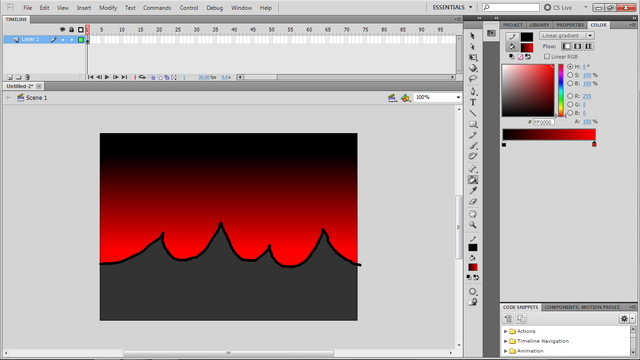Switch to the LIBRARY tab
The image size is (640, 360).
539,25
